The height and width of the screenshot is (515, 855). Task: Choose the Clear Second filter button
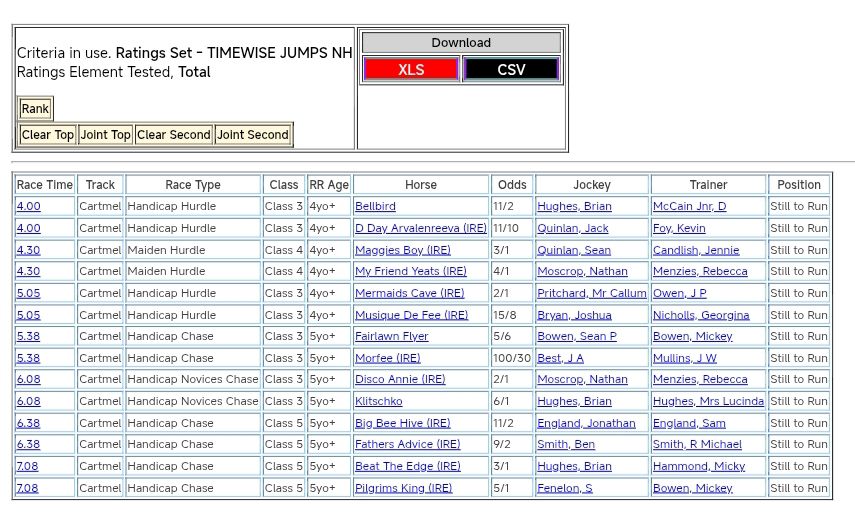click(x=173, y=135)
